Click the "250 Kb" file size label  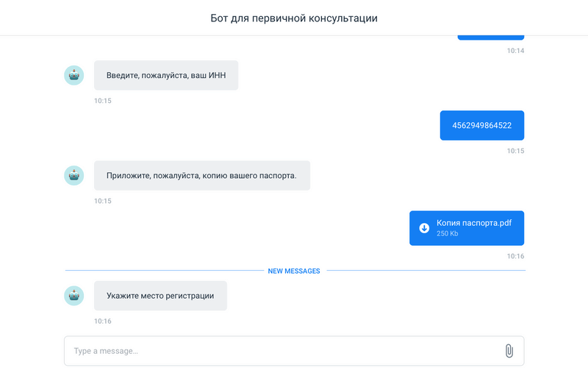[x=448, y=234]
